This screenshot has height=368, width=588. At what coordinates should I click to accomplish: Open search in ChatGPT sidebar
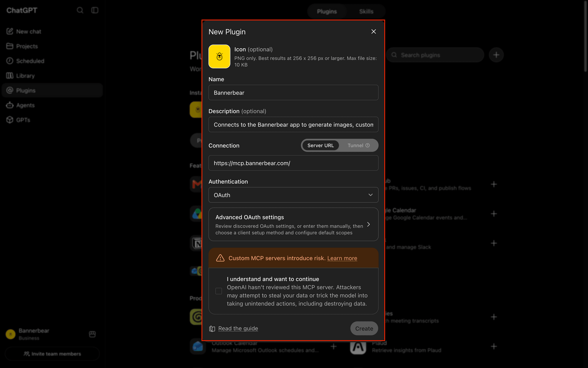coord(80,10)
